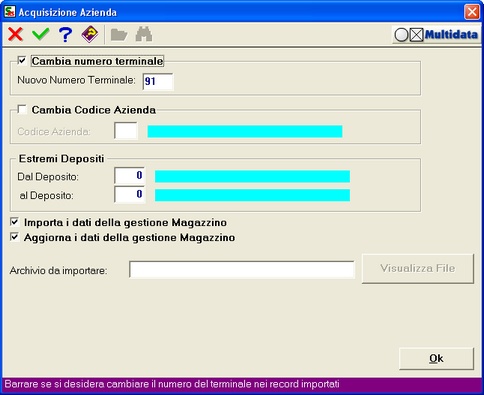
Task: Click the 'al Deposito:' label
Action: click(x=46, y=196)
